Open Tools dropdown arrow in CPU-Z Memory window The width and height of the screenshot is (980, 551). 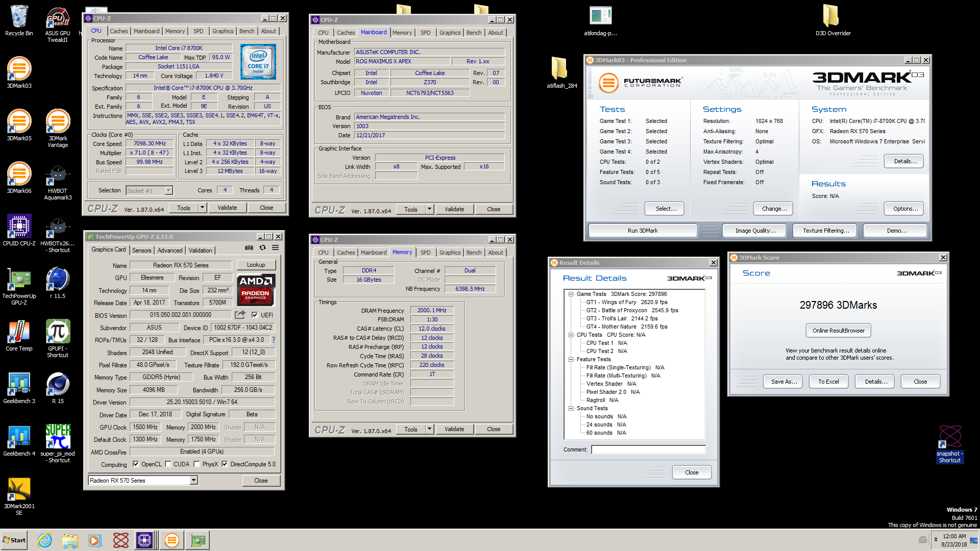pyautogui.click(x=429, y=429)
